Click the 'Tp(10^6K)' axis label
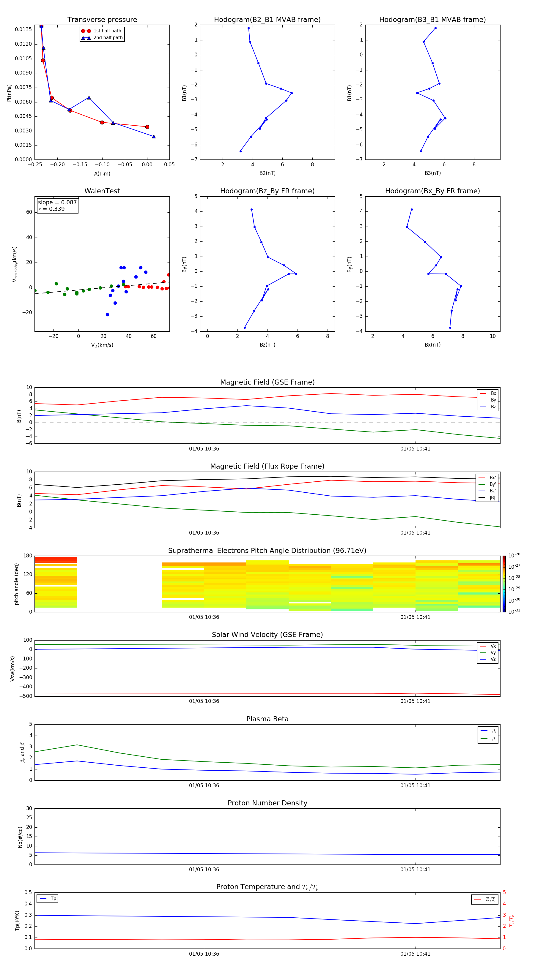The width and height of the screenshot is (535, 980). [x=17, y=921]
